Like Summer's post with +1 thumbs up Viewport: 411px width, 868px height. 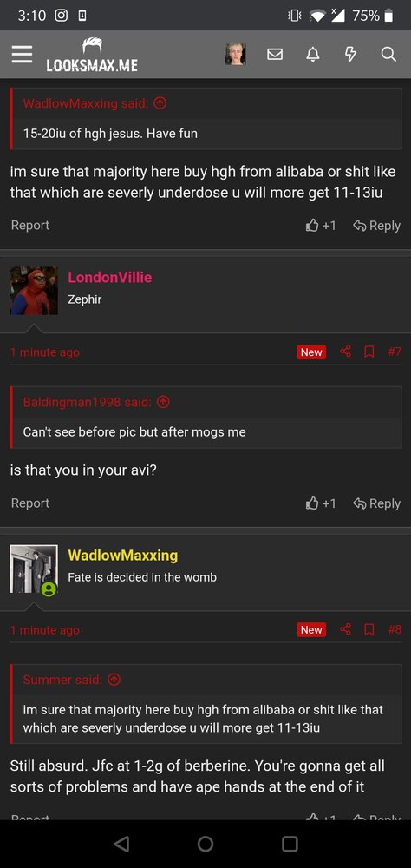click(321, 226)
